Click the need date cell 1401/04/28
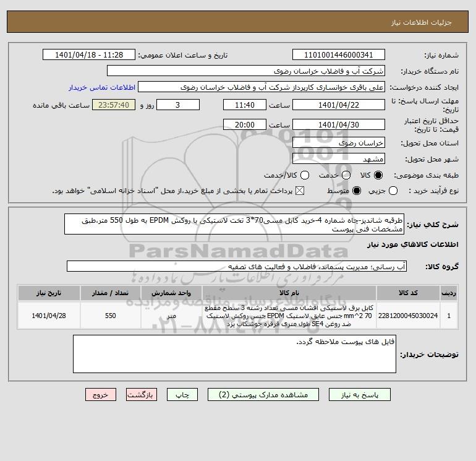Image resolution: width=476 pixels, height=461 pixels. [49, 316]
